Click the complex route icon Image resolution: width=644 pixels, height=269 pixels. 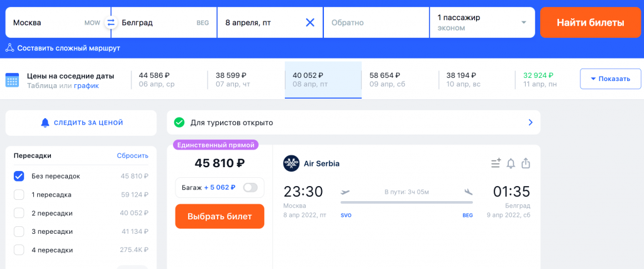point(9,48)
